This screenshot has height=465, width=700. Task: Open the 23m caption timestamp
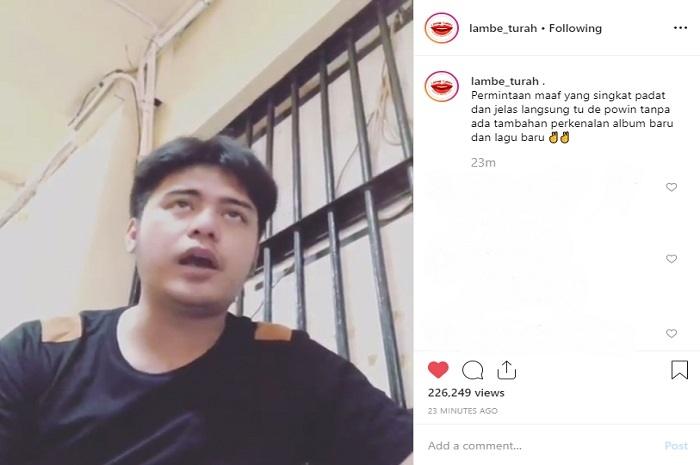pos(483,163)
